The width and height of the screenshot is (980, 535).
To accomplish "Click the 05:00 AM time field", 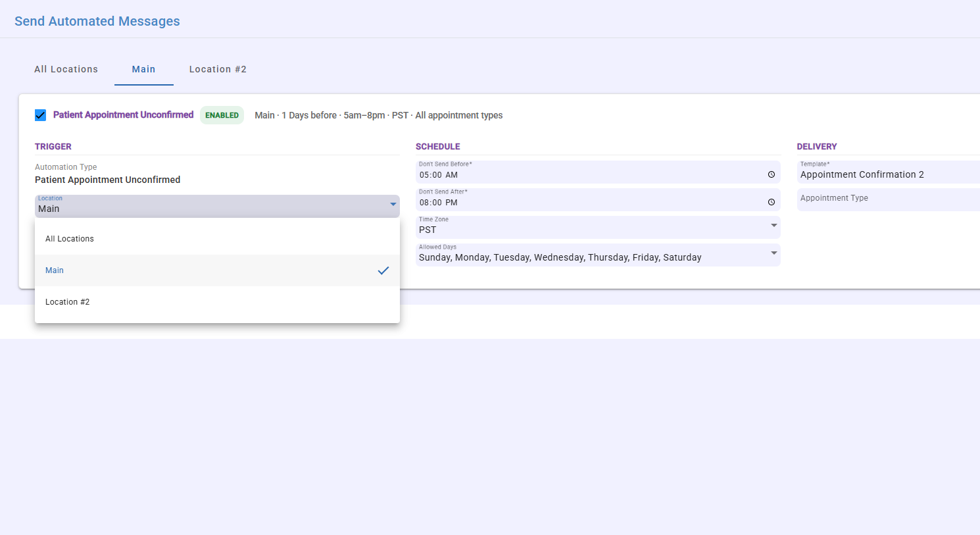I will tap(598, 172).
